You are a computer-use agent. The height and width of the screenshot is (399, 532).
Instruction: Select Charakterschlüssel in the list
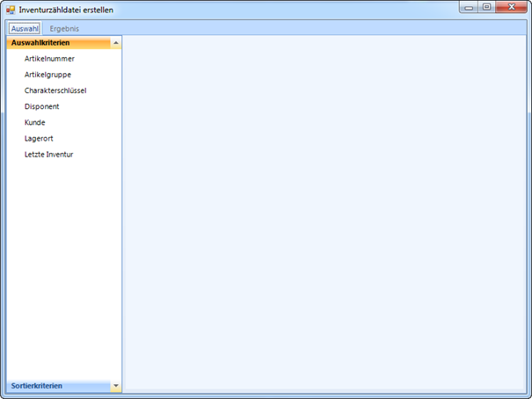point(55,91)
